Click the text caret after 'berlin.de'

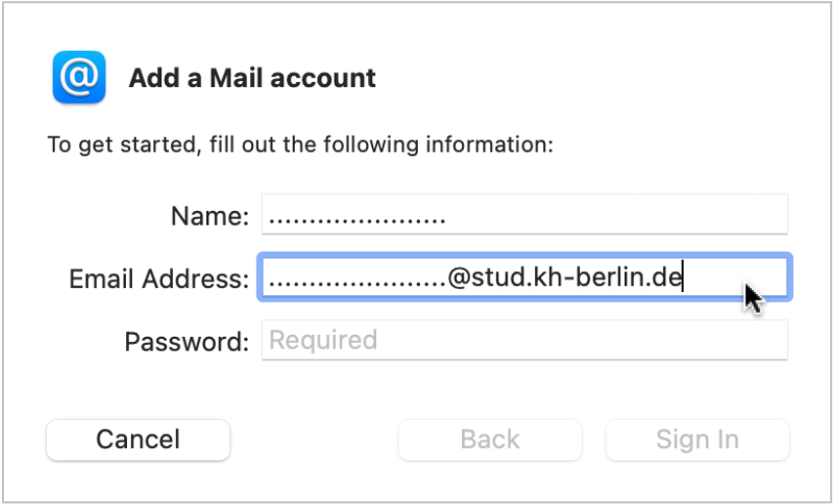click(x=683, y=277)
